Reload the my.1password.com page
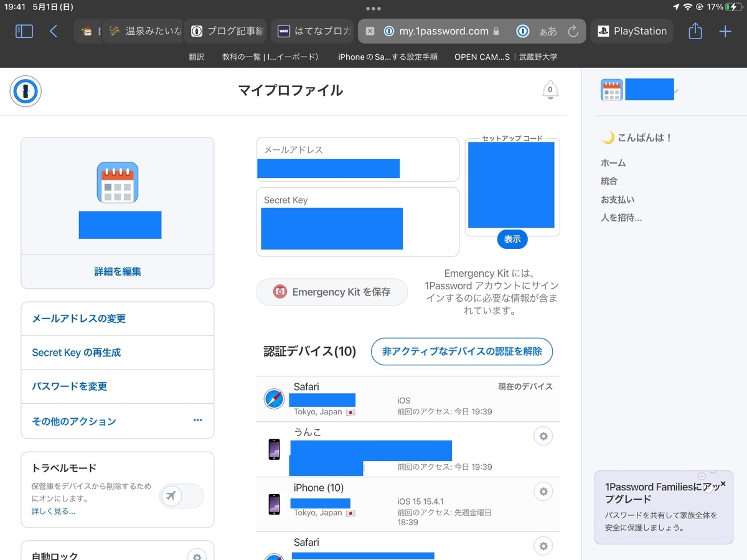 pos(573,31)
